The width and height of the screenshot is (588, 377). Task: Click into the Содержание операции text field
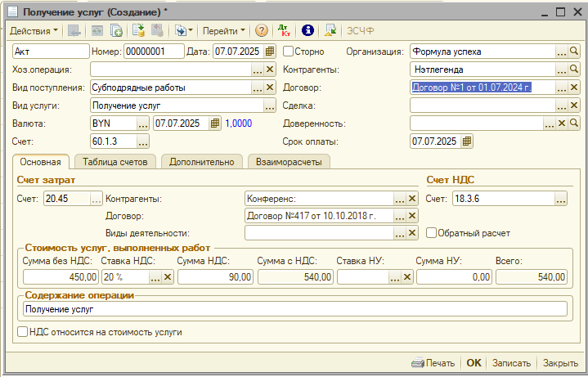(x=294, y=309)
